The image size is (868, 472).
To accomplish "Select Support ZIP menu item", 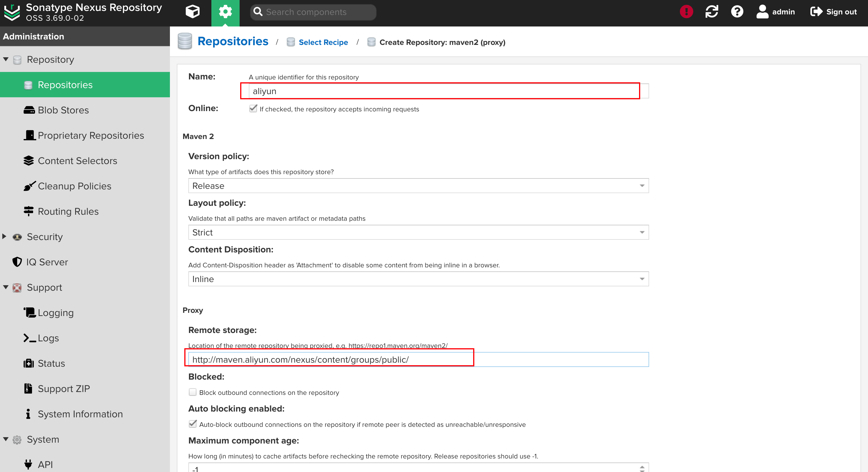I will pos(64,389).
